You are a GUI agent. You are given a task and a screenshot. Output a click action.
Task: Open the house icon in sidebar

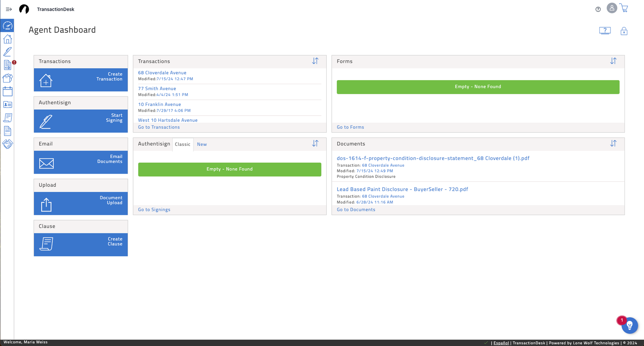click(7, 39)
